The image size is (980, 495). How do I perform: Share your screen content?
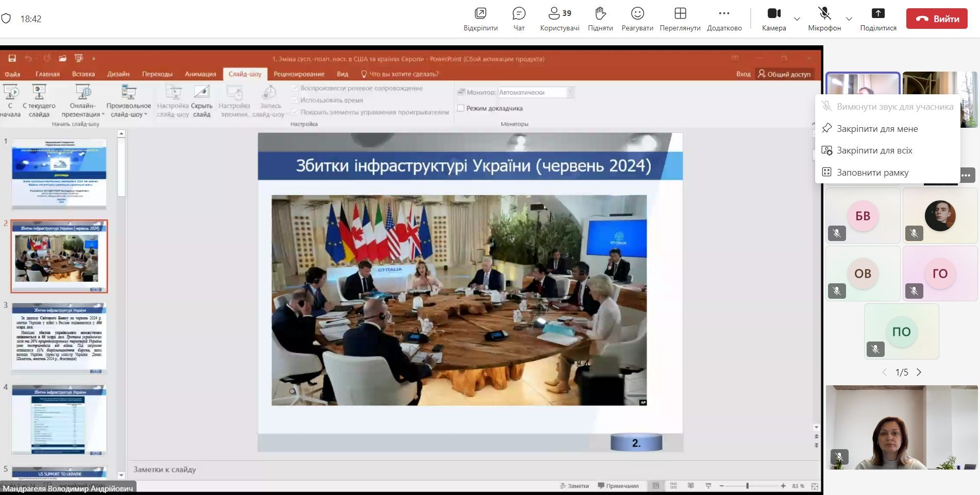(878, 19)
